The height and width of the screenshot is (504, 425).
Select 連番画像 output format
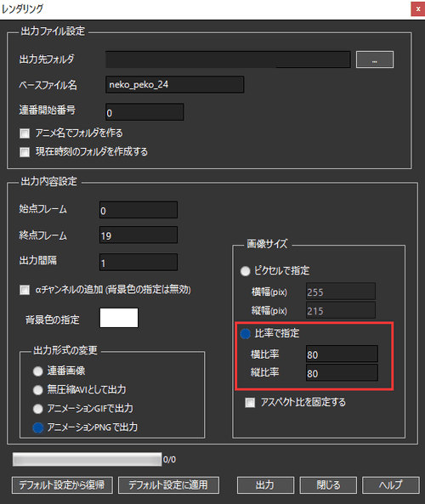(38, 371)
